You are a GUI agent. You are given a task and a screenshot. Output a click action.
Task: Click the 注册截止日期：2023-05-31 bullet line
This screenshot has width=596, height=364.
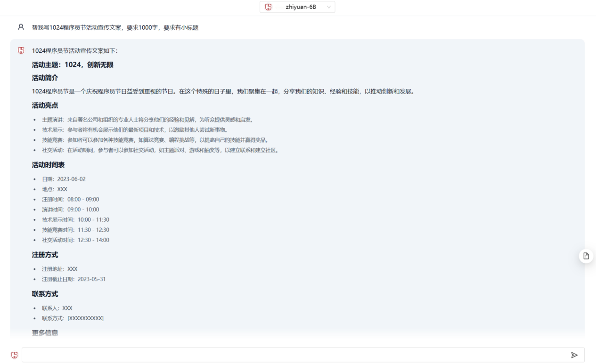73,279
